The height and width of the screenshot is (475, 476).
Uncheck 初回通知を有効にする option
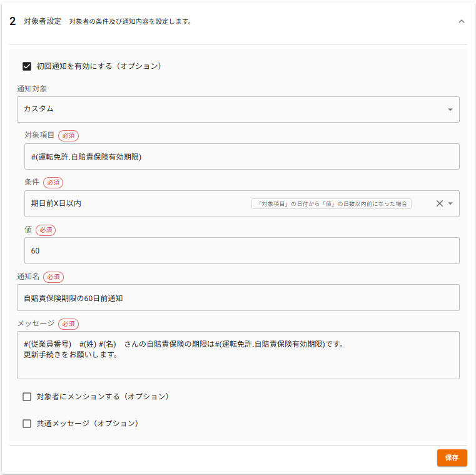point(27,66)
